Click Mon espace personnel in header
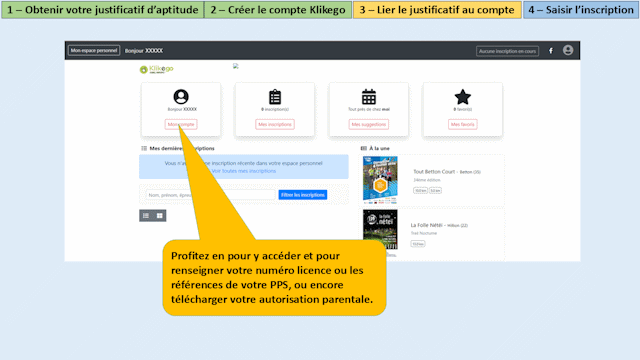Screen dimensions: 640x360 (94, 50)
